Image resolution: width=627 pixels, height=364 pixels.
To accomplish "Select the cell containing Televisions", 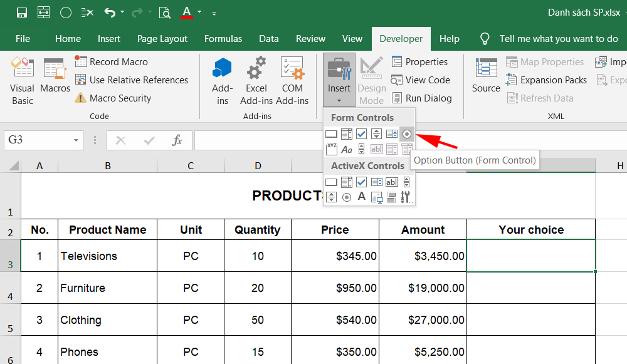I will click(x=108, y=256).
